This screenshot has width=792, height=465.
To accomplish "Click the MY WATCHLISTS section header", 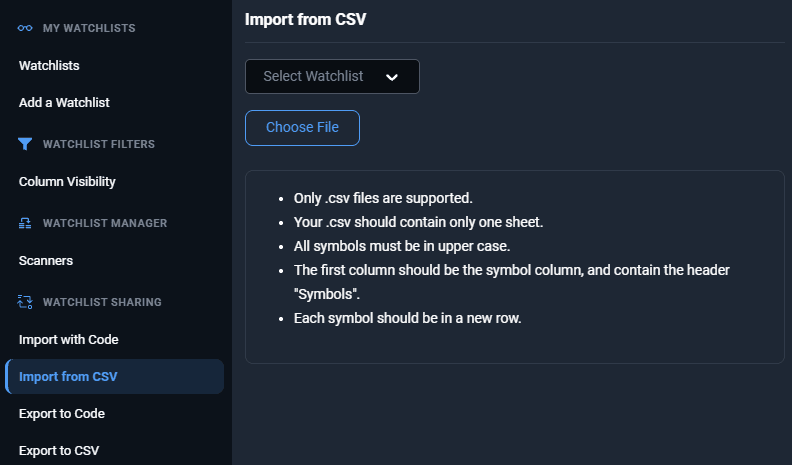I will (89, 28).
